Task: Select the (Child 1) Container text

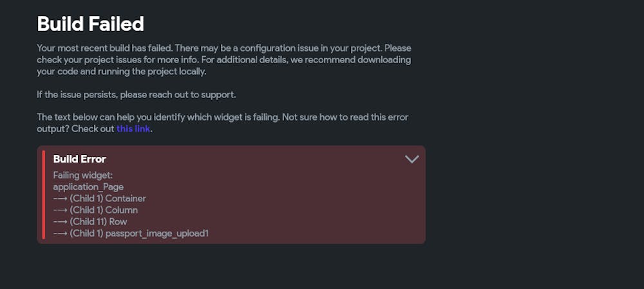Action: coord(108,199)
